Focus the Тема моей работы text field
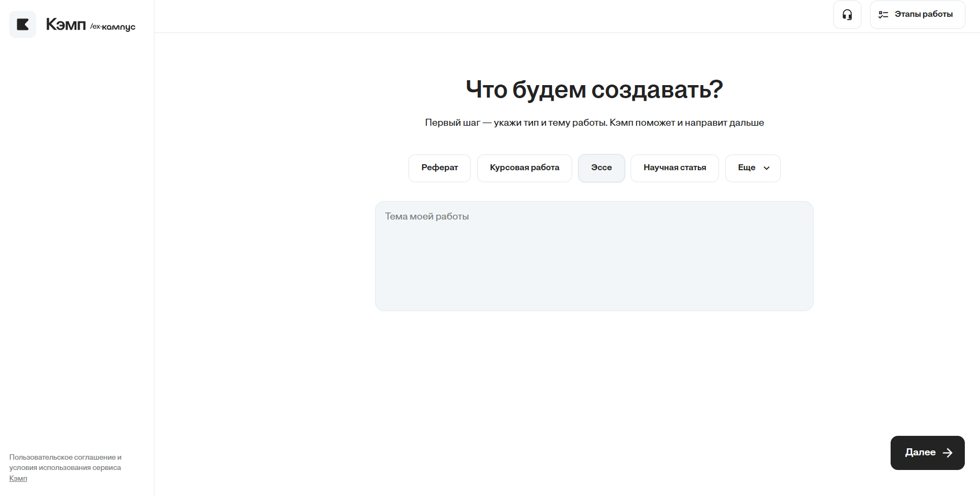The image size is (980, 496). (594, 256)
